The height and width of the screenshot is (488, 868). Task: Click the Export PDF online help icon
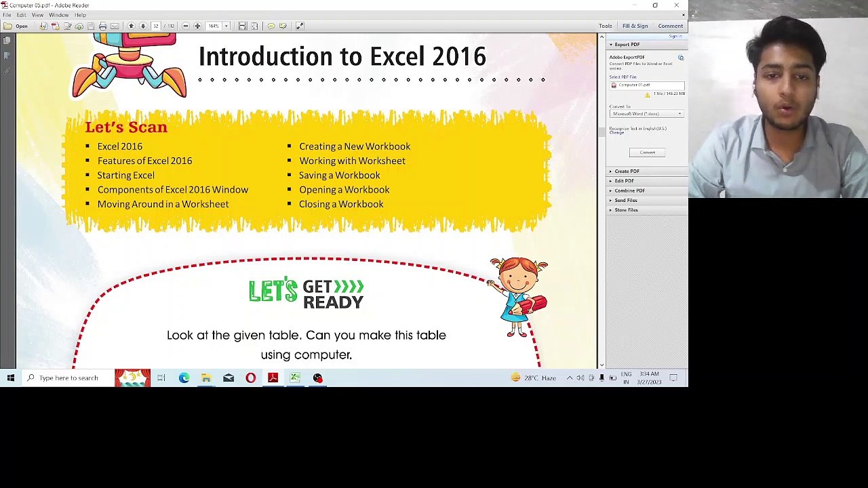681,58
